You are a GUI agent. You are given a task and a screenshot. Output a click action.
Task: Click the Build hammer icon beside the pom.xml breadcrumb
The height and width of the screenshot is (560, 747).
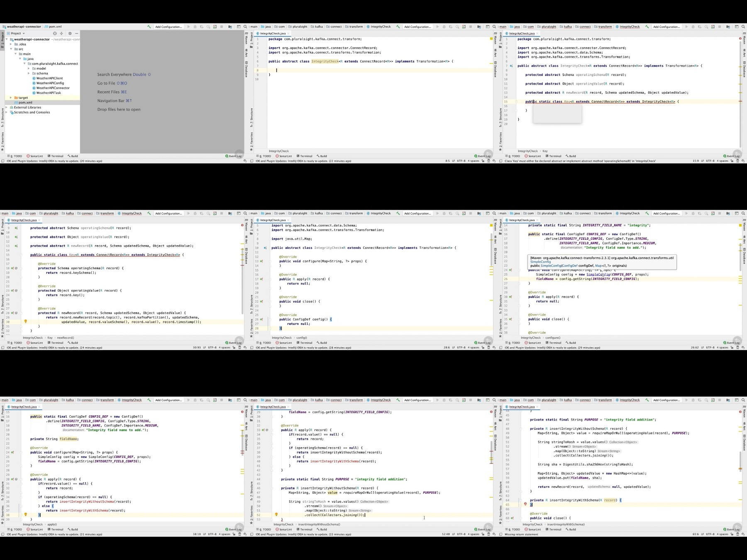tap(149, 27)
